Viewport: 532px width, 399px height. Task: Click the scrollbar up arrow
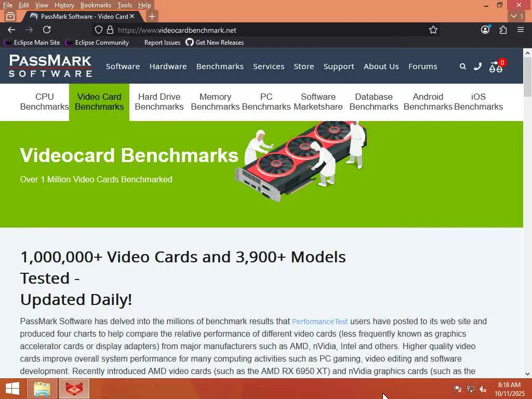[527, 53]
